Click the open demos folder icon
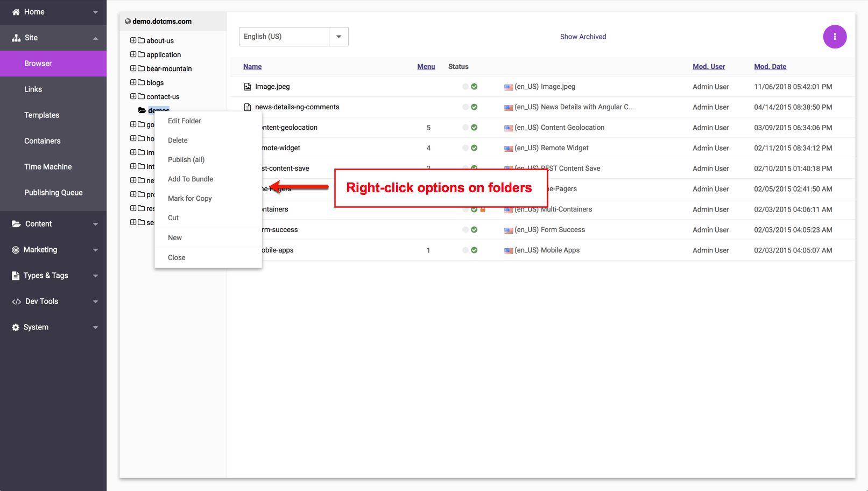The height and width of the screenshot is (491, 868). point(142,110)
